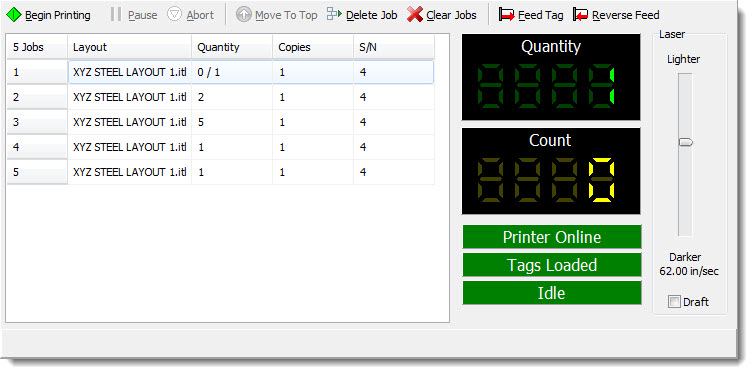753x374 pixels.
Task: Click job 5 layout name cell
Action: [x=130, y=172]
